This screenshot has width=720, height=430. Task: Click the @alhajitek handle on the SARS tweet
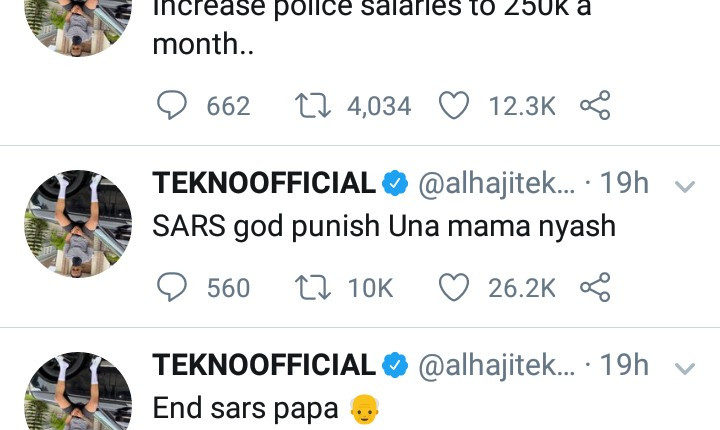pyautogui.click(x=495, y=184)
